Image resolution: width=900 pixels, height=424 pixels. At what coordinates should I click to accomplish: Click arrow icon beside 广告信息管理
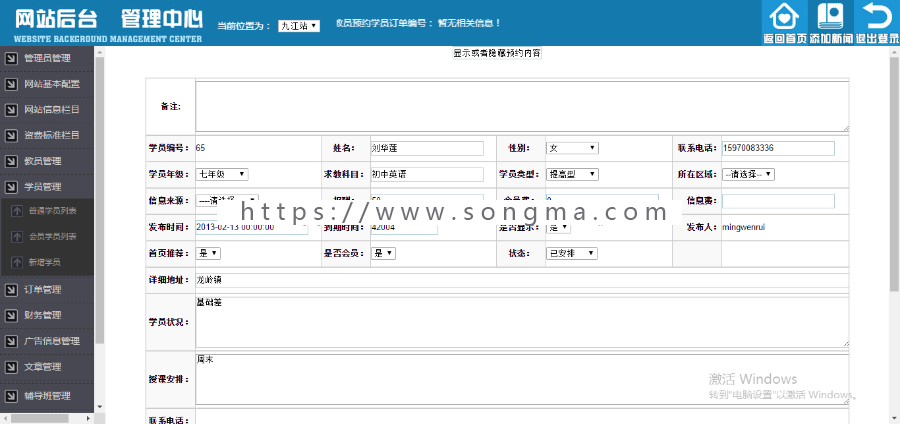(x=11, y=341)
